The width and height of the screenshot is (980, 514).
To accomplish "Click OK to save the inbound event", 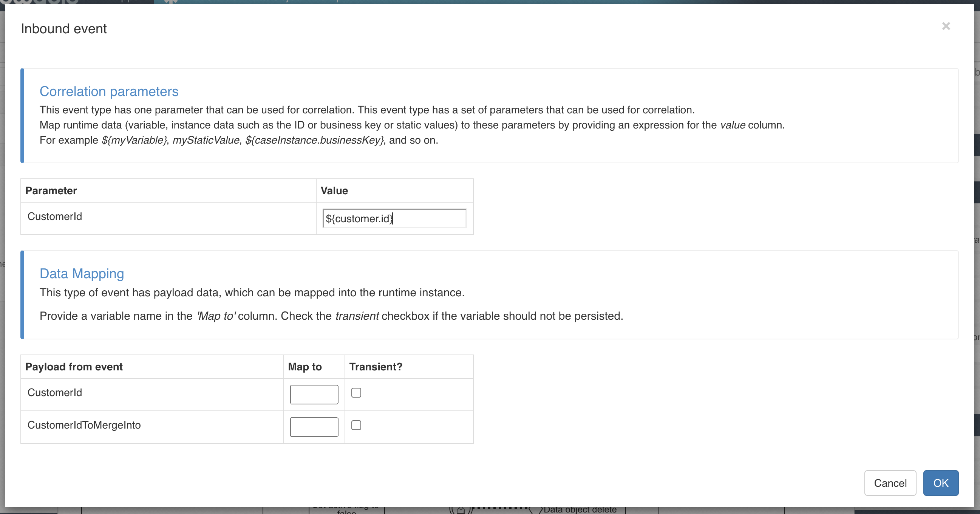I will pos(940,483).
